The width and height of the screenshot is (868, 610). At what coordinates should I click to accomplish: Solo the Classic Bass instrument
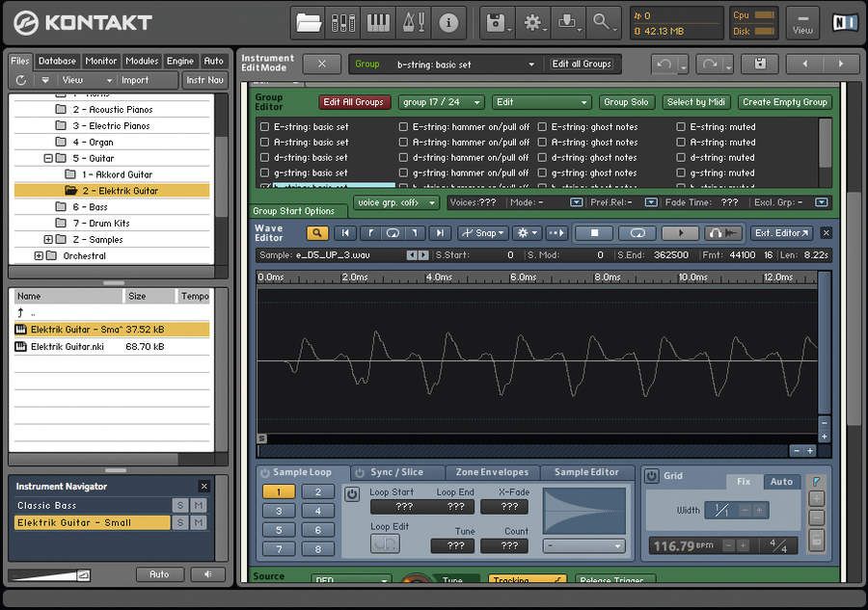(180, 506)
